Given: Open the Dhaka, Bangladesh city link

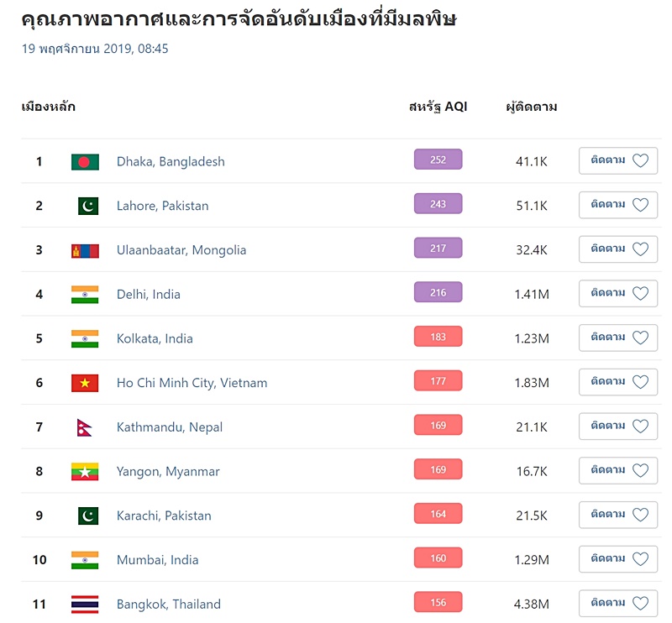Looking at the screenshot, I should click(x=171, y=162).
